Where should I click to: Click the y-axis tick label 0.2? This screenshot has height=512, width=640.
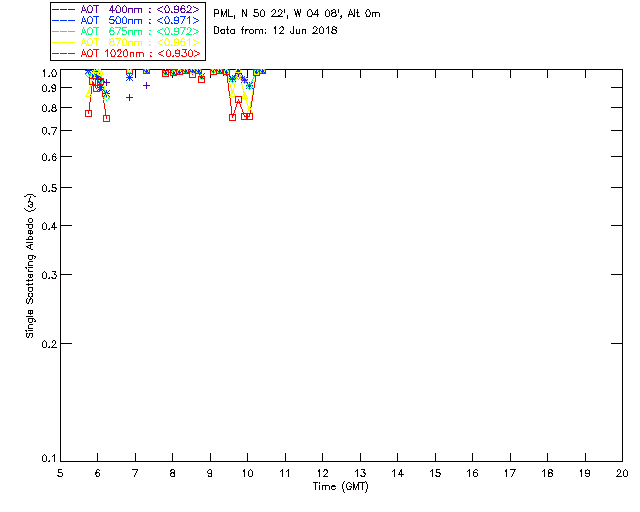pyautogui.click(x=49, y=344)
